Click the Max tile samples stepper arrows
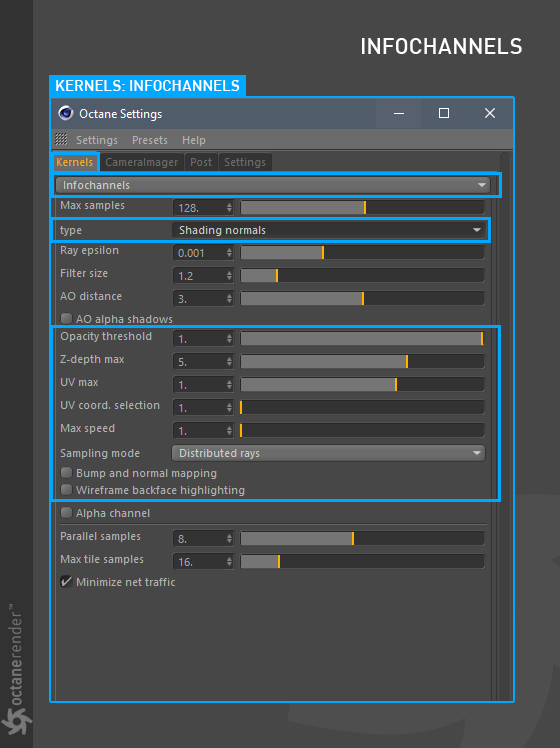This screenshot has height=748, width=560. coord(229,561)
